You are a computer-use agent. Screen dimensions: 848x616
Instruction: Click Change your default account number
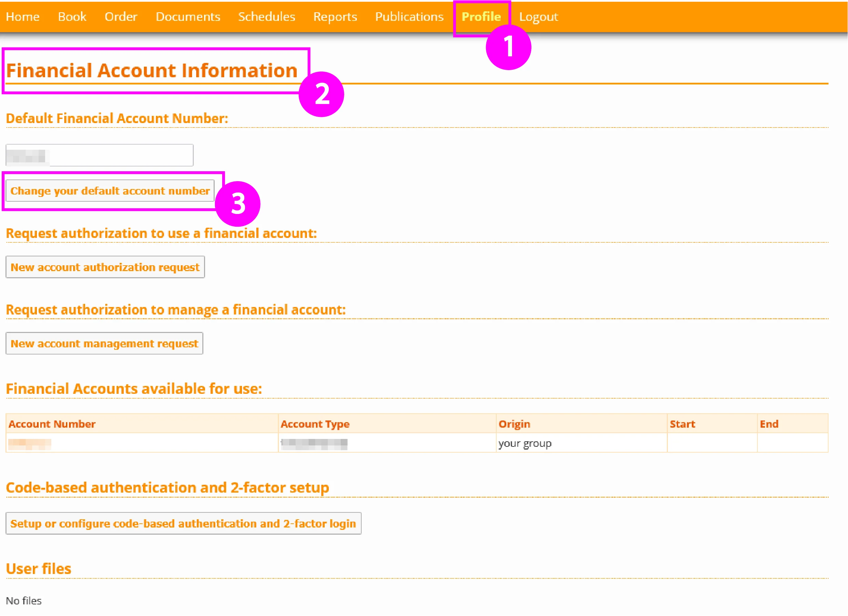pyautogui.click(x=110, y=191)
